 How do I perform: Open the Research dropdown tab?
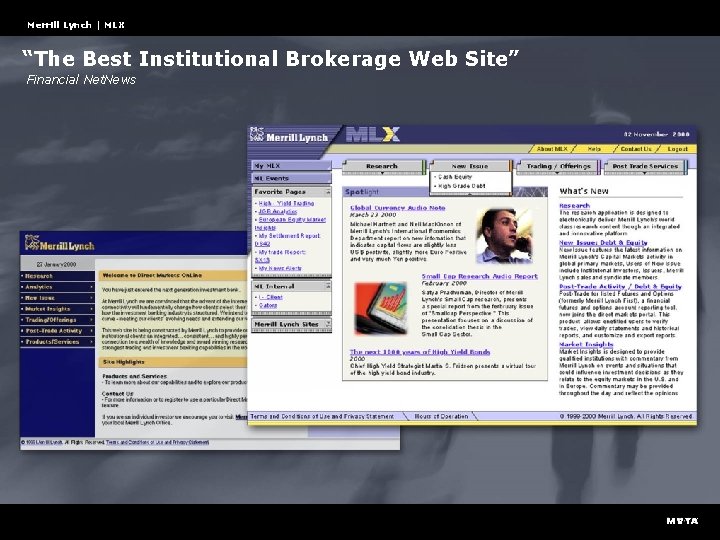tap(382, 166)
